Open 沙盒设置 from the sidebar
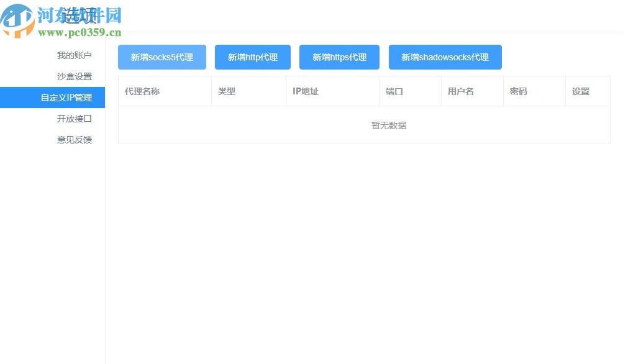The width and height of the screenshot is (623, 364). point(74,76)
